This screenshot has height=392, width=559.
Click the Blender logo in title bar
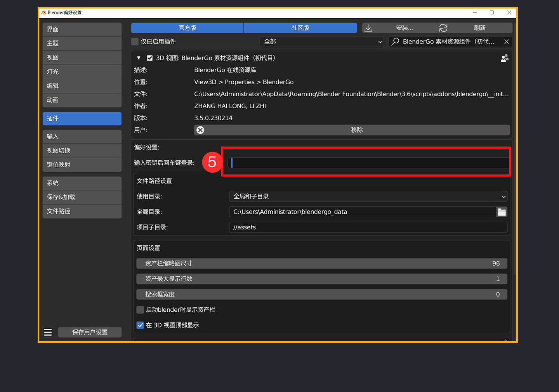(x=43, y=13)
